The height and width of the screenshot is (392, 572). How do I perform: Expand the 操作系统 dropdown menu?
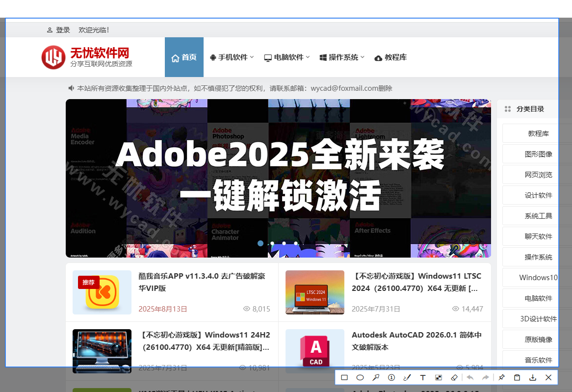[x=342, y=57]
